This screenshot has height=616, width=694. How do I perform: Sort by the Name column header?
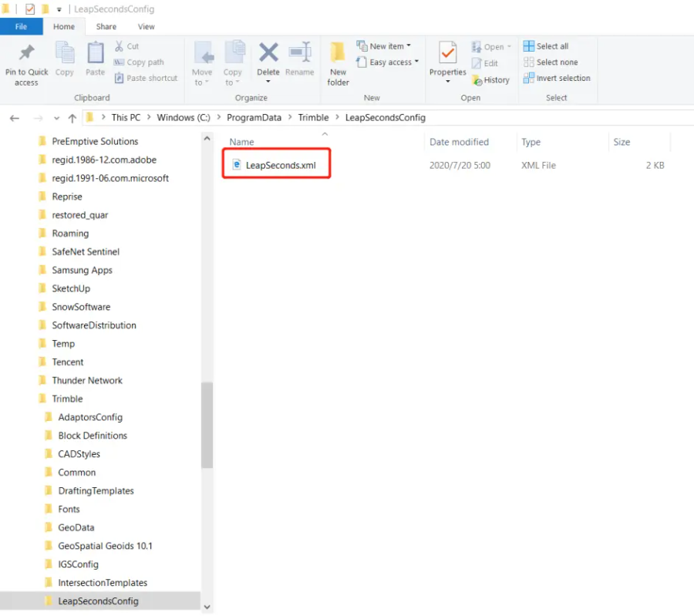pyautogui.click(x=241, y=142)
